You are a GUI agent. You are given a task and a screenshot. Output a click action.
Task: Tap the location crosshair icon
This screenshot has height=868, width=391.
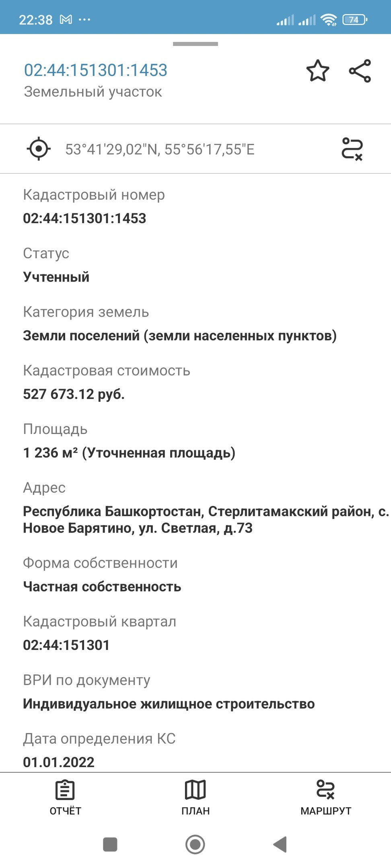point(39,149)
